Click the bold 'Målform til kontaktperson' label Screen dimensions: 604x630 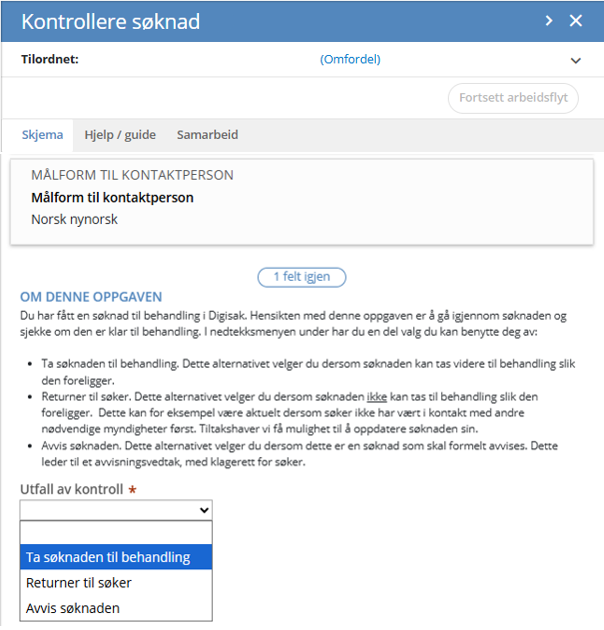coord(112,197)
